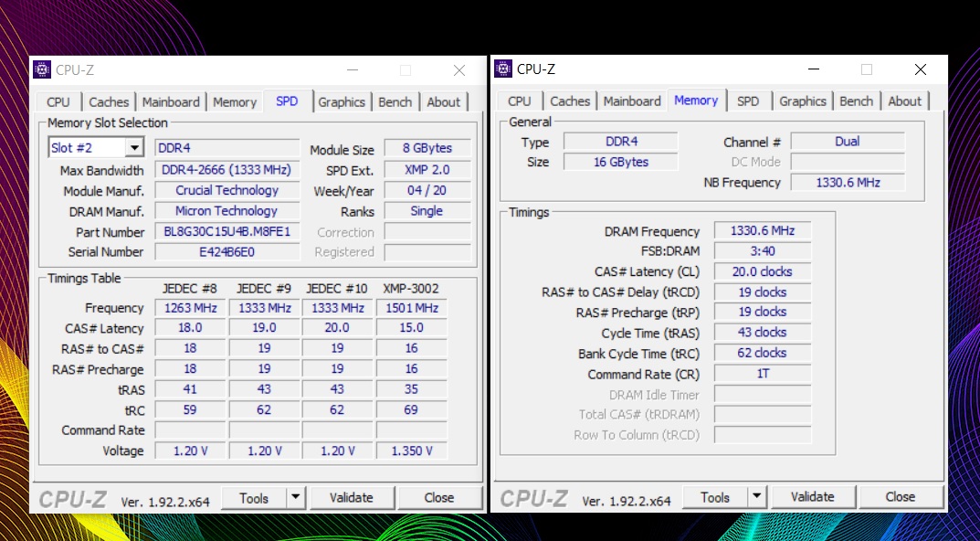
Task: Click the 1.350 V voltage cell
Action: point(411,451)
